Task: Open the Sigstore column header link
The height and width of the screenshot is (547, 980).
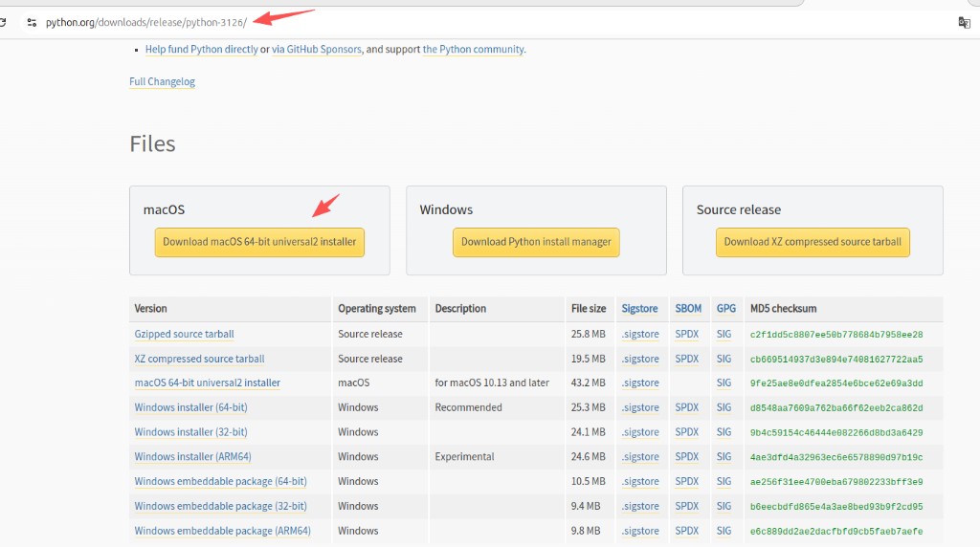Action: (639, 309)
